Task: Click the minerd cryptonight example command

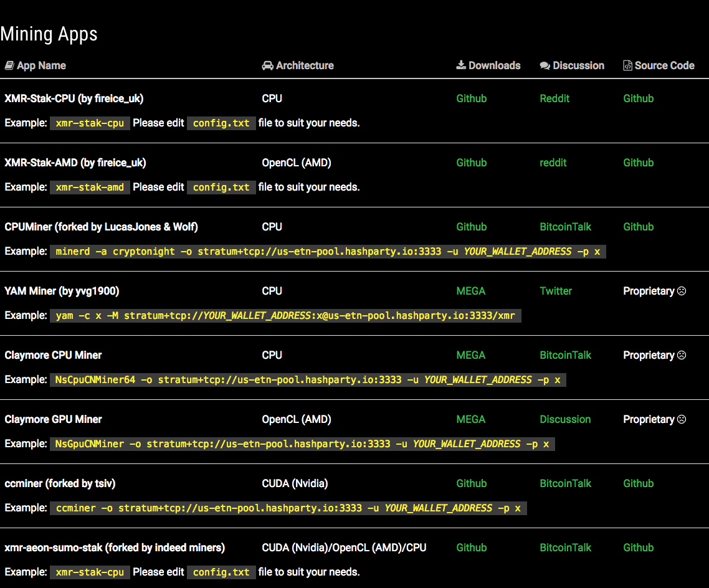Action: (x=328, y=252)
